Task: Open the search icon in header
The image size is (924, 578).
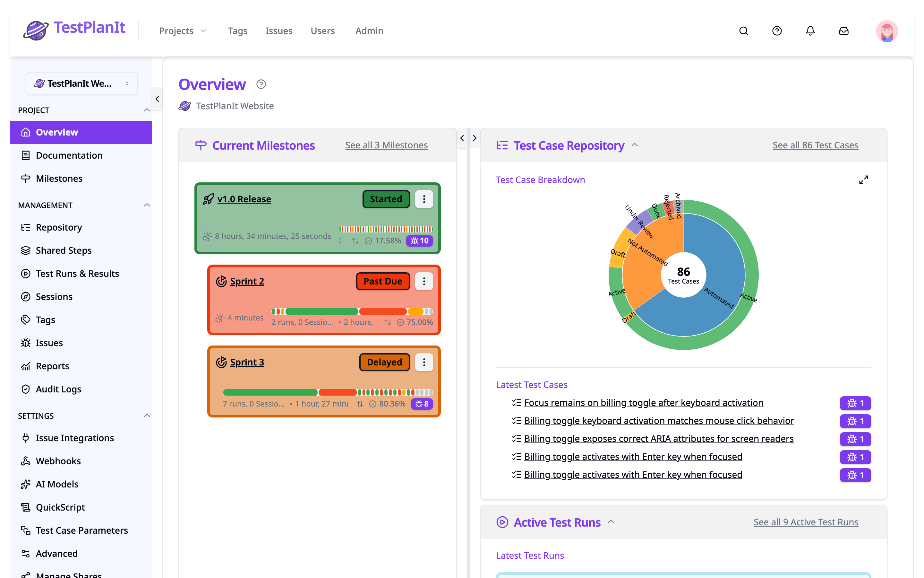Action: tap(743, 31)
